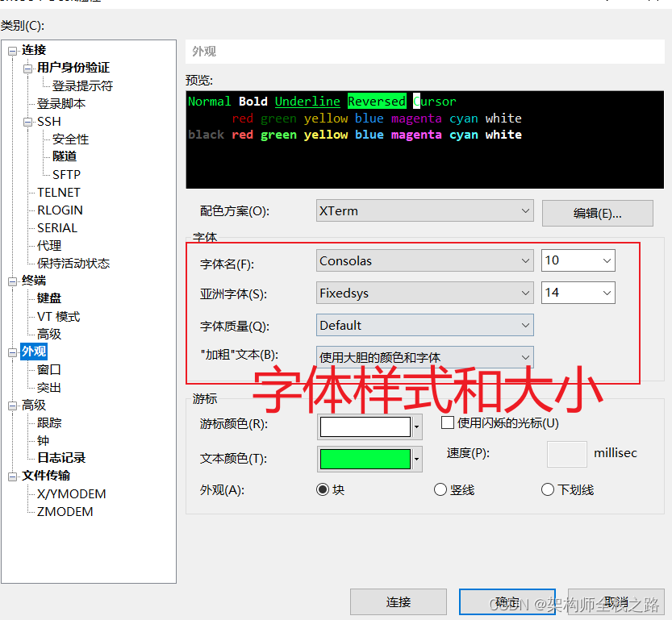Select 日志记录 in the tree
Viewport: 672px width, 620px height.
coord(61,458)
